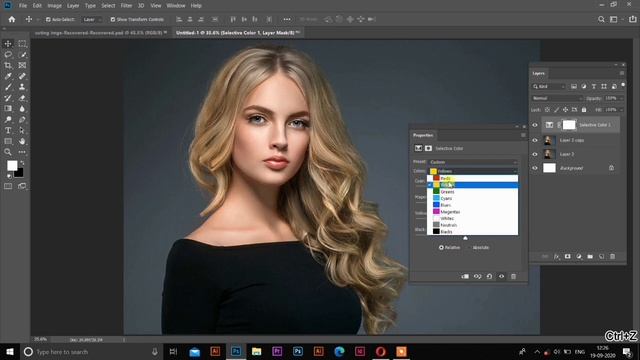The width and height of the screenshot is (640, 360).
Task: Click the Home icon in options bar
Action: click(12, 19)
